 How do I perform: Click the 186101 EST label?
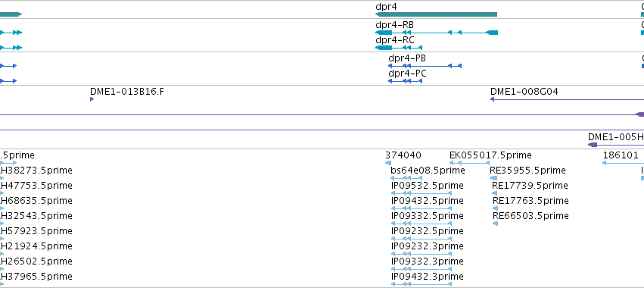click(x=621, y=155)
